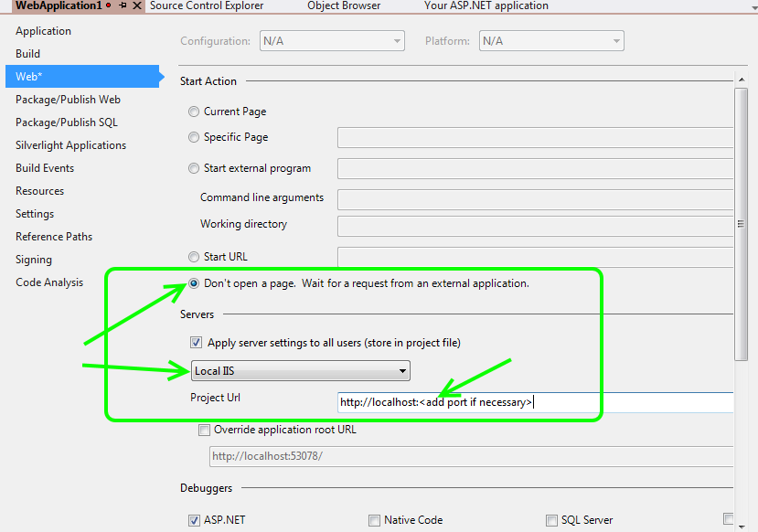Toggle the ASP.NET debugger checkbox
This screenshot has width=758, height=532.
click(194, 520)
